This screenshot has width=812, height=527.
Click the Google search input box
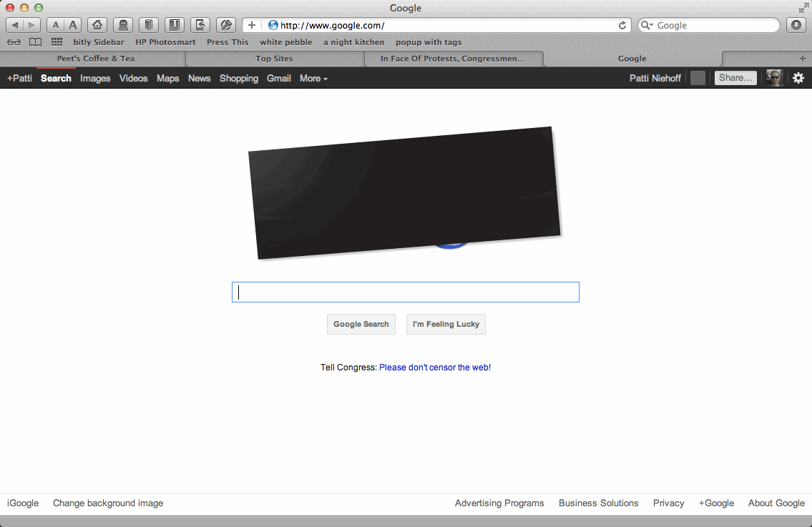(405, 292)
